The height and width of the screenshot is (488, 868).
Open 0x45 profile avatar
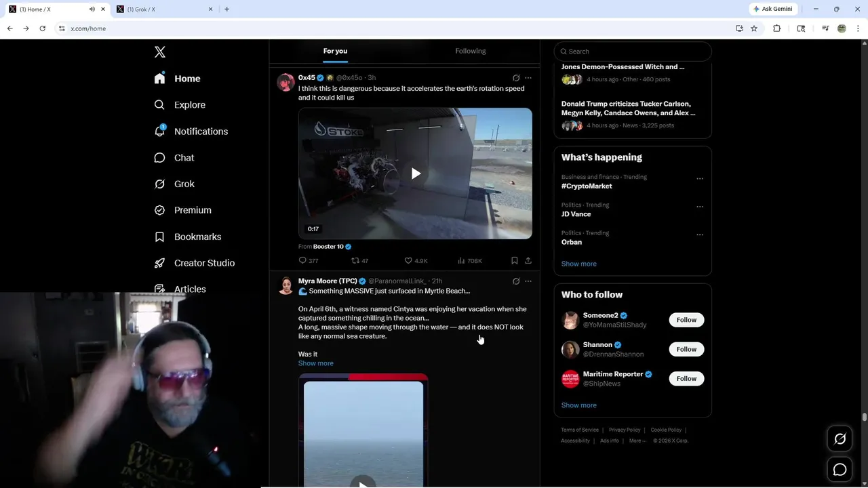(285, 83)
